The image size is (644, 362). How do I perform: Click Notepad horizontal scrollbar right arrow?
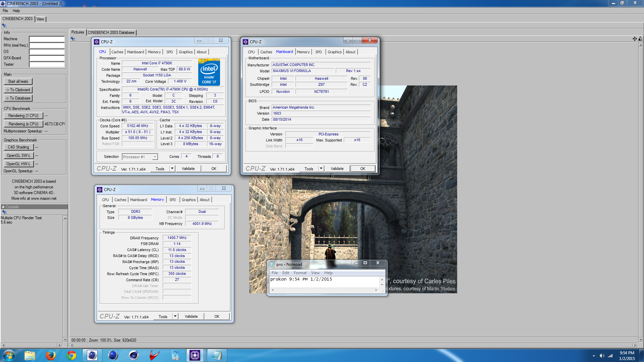pyautogui.click(x=376, y=290)
